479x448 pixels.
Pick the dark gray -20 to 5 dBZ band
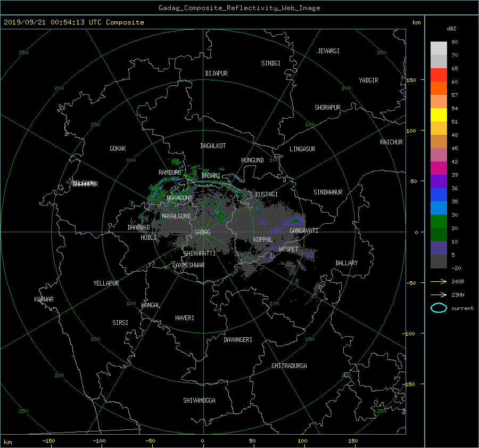coord(439,262)
